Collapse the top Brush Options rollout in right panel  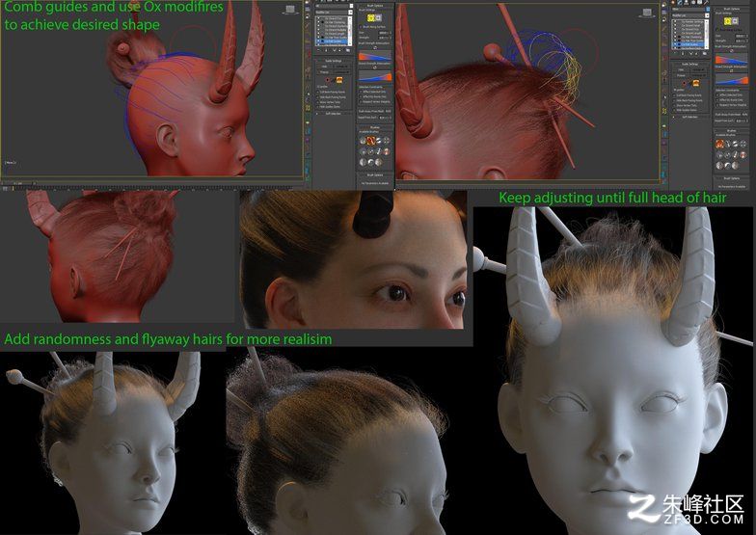[x=731, y=9]
